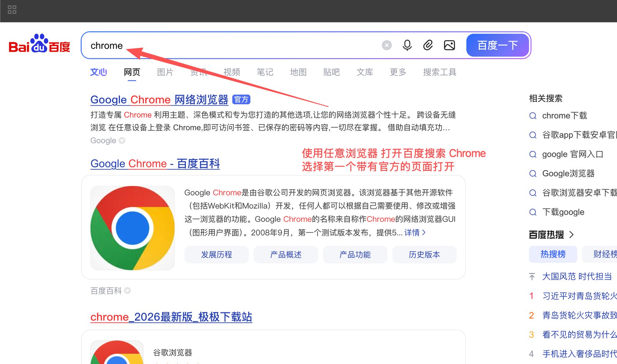Expand dropdown next to 百度百科 source
This screenshot has width=617, height=364.
(x=128, y=291)
